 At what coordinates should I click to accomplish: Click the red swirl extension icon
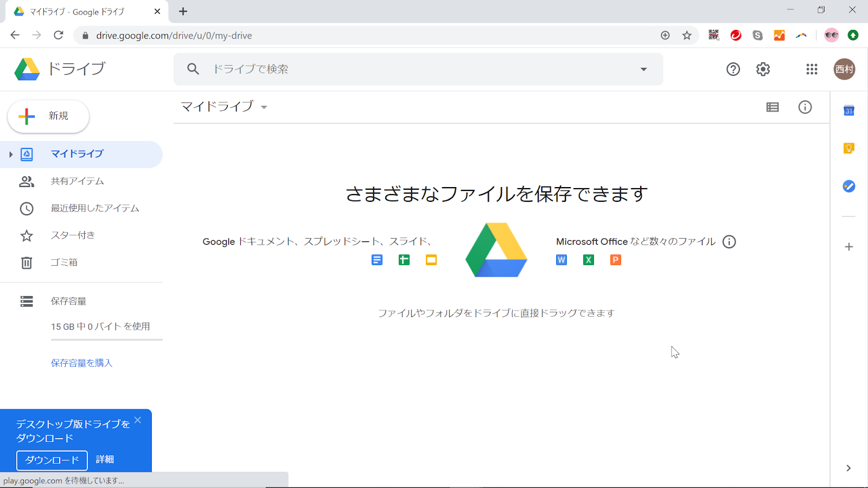(736, 35)
